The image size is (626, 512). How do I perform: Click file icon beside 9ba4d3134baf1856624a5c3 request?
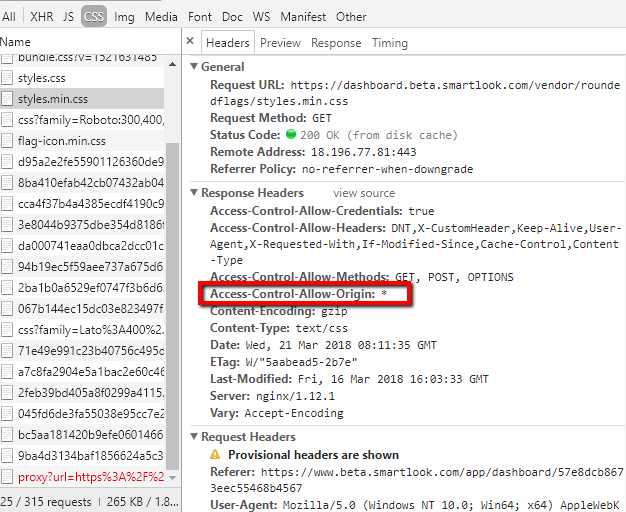click(x=7, y=456)
